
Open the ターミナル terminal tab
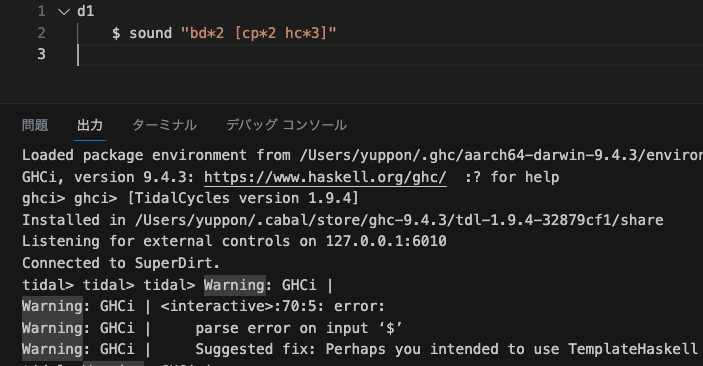point(165,125)
